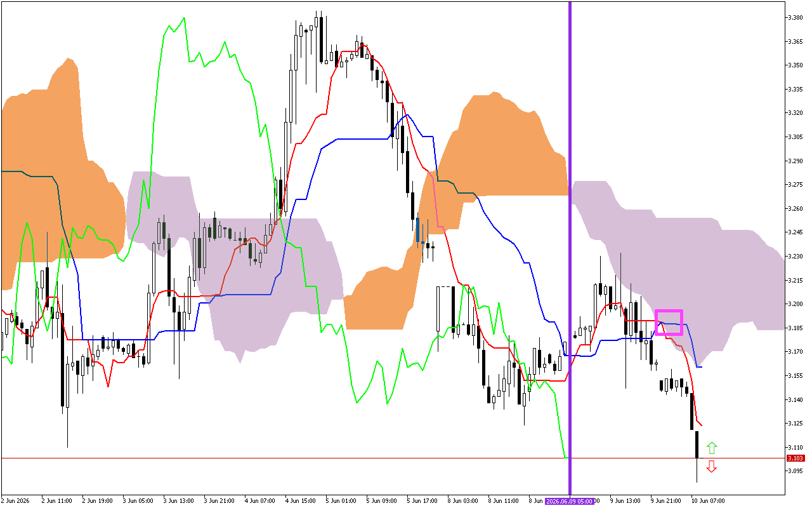
Task: Click the 3.230 price axis label
Action: (x=795, y=256)
